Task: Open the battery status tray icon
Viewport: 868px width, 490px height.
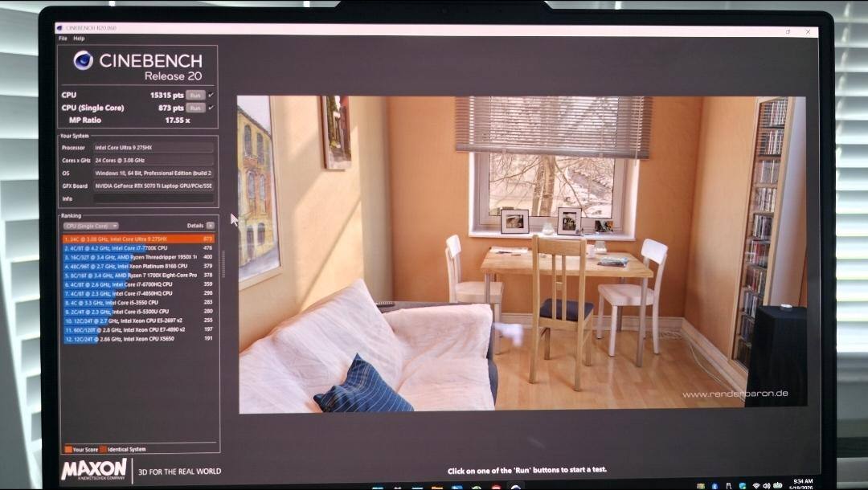Action: [x=778, y=485]
